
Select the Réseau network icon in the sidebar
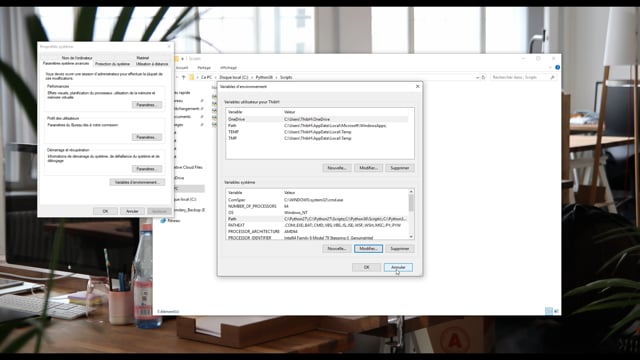[163, 220]
